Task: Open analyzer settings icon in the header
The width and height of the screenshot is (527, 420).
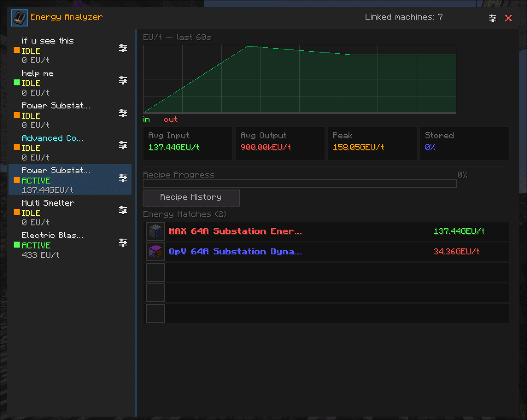Action: 493,18
